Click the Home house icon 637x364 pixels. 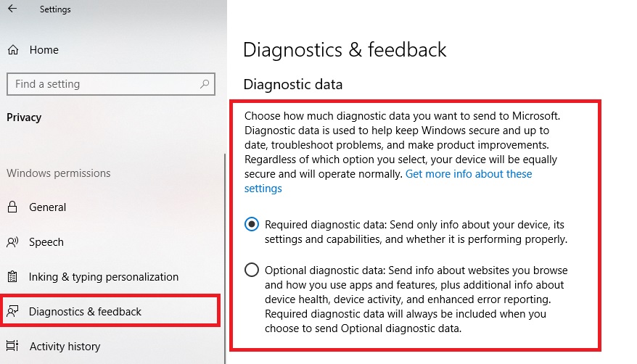12,50
